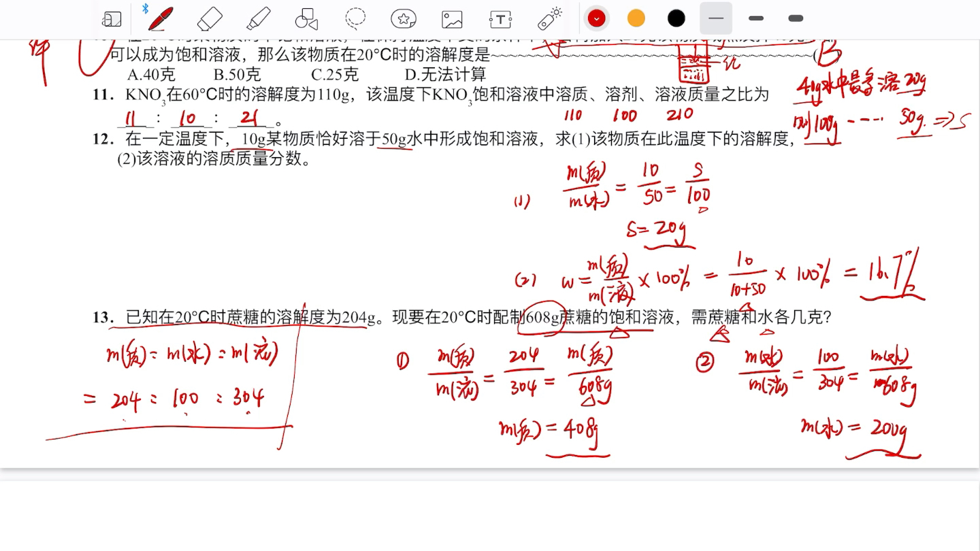Select the red Pen tool
Viewport: 980px width, 551px height.
[x=161, y=19]
